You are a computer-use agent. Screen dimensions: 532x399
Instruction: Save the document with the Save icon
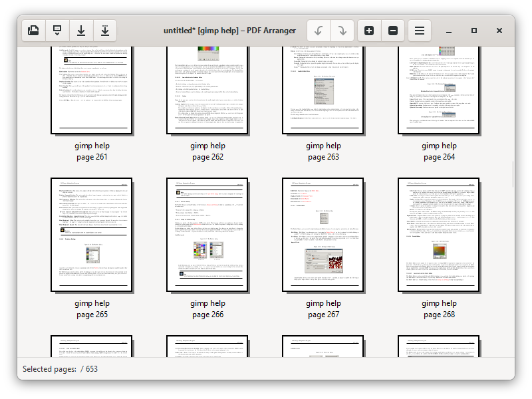click(81, 31)
